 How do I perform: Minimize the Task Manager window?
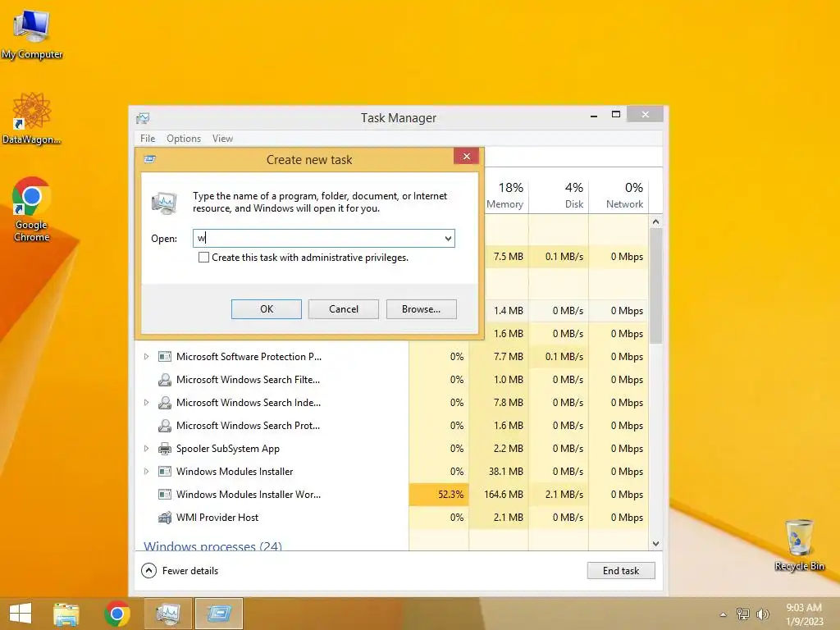tap(594, 115)
